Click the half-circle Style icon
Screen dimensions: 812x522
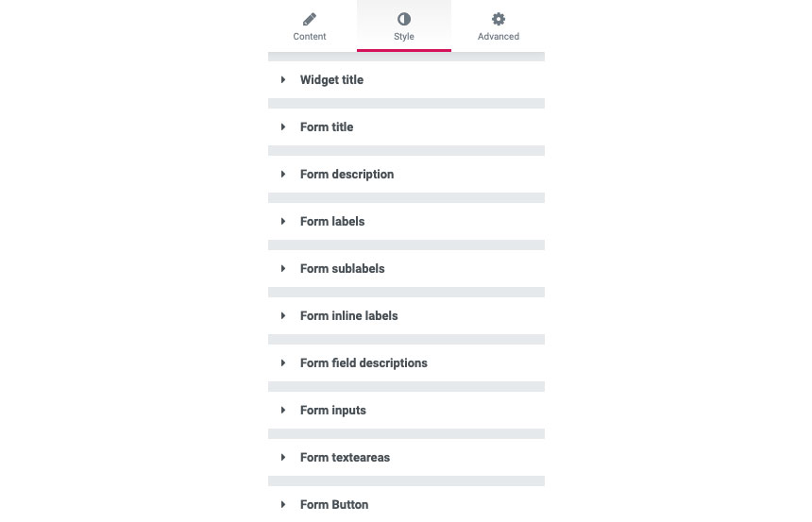[x=404, y=19]
